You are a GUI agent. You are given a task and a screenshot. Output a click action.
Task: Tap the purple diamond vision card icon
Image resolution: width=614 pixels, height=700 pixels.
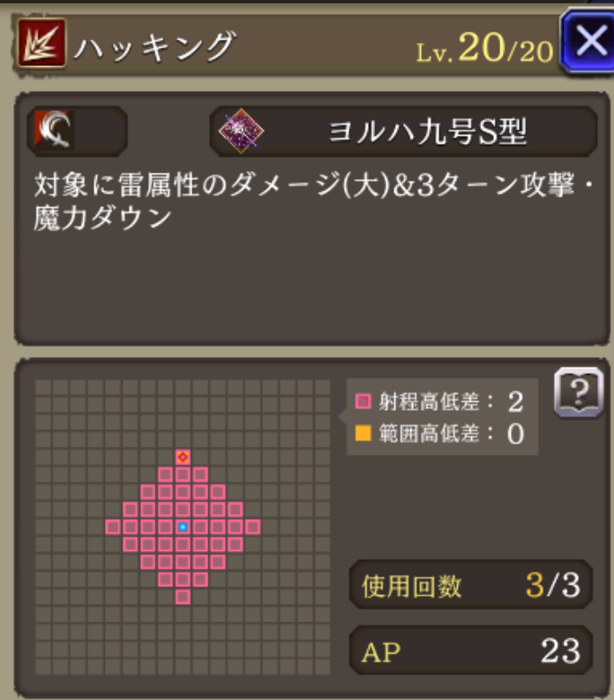click(241, 131)
